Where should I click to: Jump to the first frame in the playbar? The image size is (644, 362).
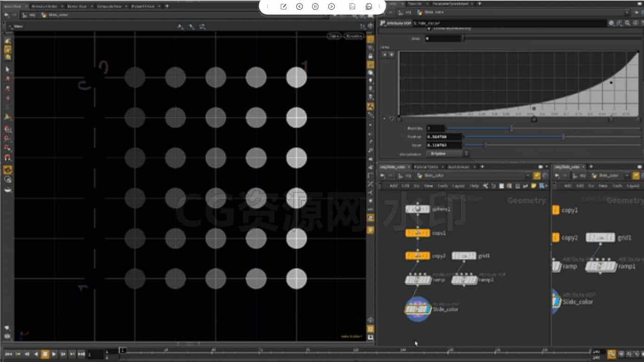coord(8,354)
